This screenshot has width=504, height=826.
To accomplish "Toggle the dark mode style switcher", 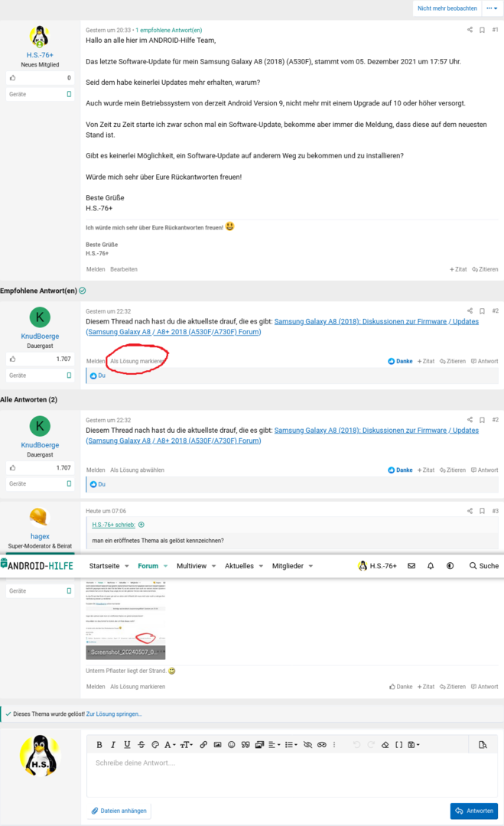I will [x=450, y=566].
